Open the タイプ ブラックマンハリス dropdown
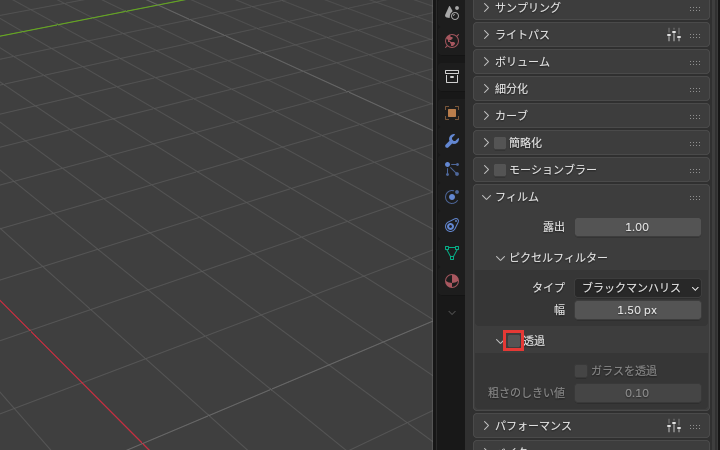720x450 pixels. click(x=638, y=288)
